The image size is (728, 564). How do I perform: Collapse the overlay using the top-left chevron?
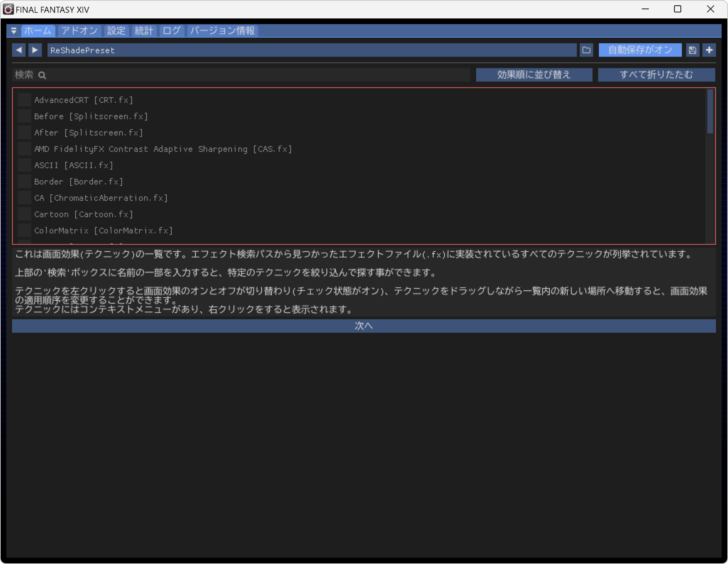[x=14, y=31]
